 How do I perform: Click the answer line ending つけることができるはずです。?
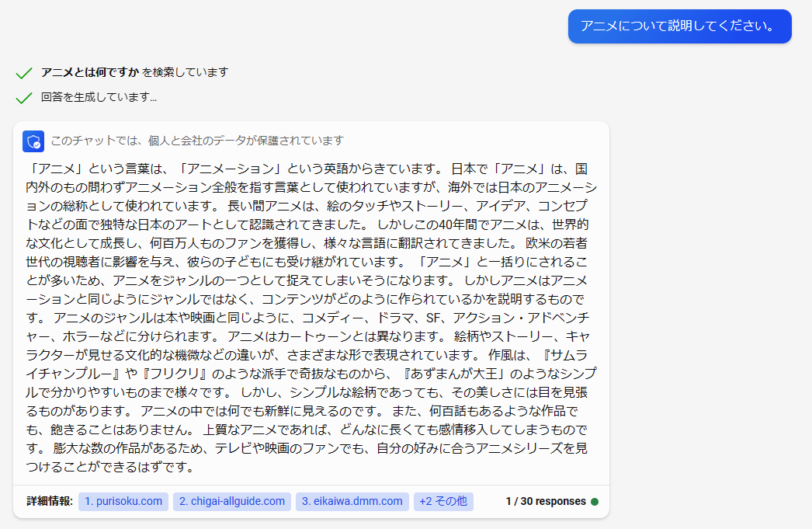pyautogui.click(x=110, y=468)
